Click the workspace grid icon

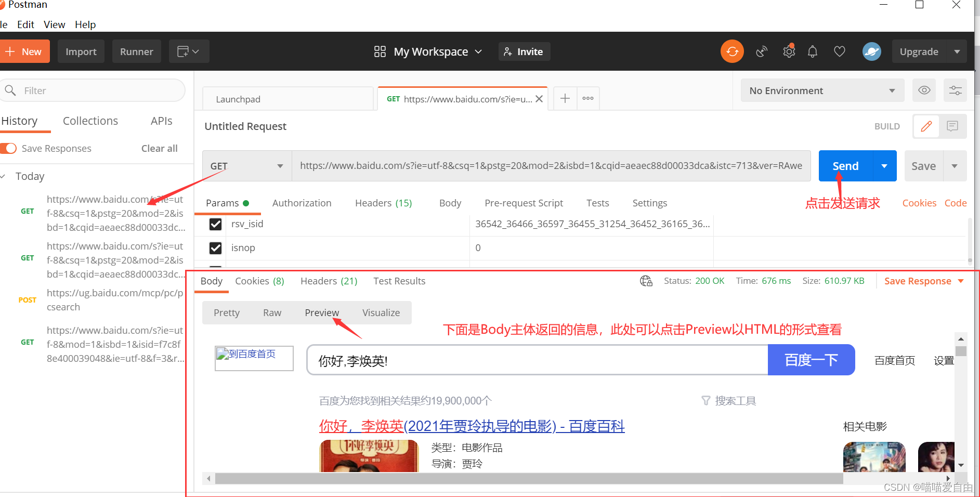380,51
